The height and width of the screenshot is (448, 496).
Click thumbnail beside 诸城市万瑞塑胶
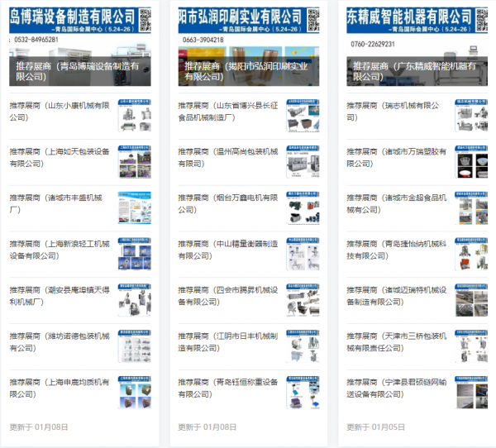471,162
